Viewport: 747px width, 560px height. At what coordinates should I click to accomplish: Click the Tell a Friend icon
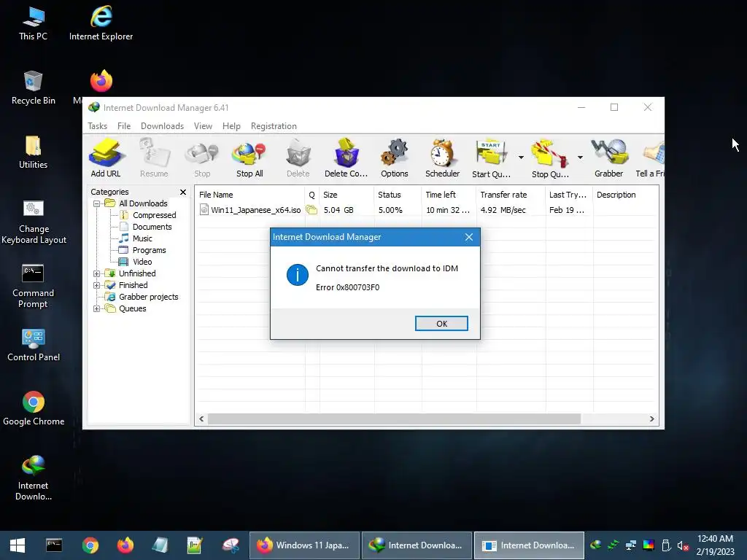pos(651,158)
